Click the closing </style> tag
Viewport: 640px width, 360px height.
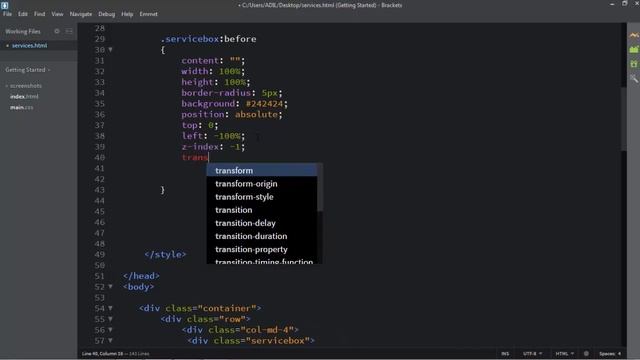165,254
